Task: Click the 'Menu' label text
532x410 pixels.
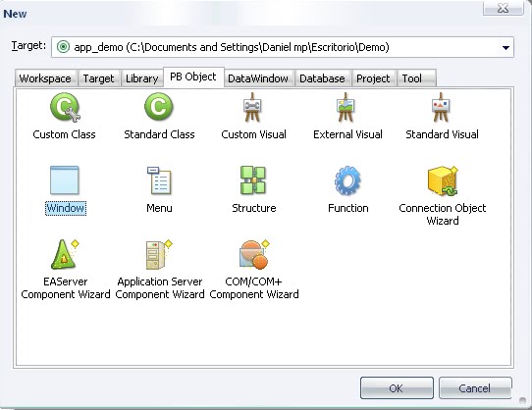Action: coord(159,208)
